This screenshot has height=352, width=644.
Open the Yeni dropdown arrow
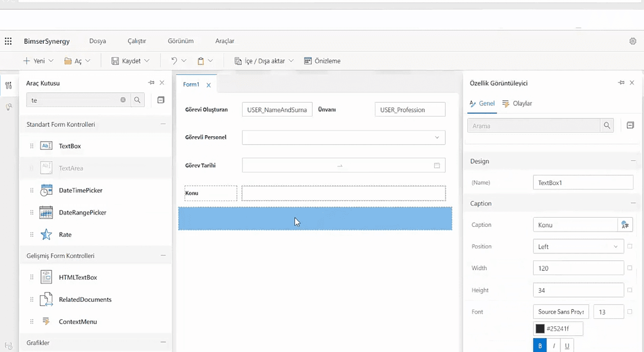coord(51,61)
